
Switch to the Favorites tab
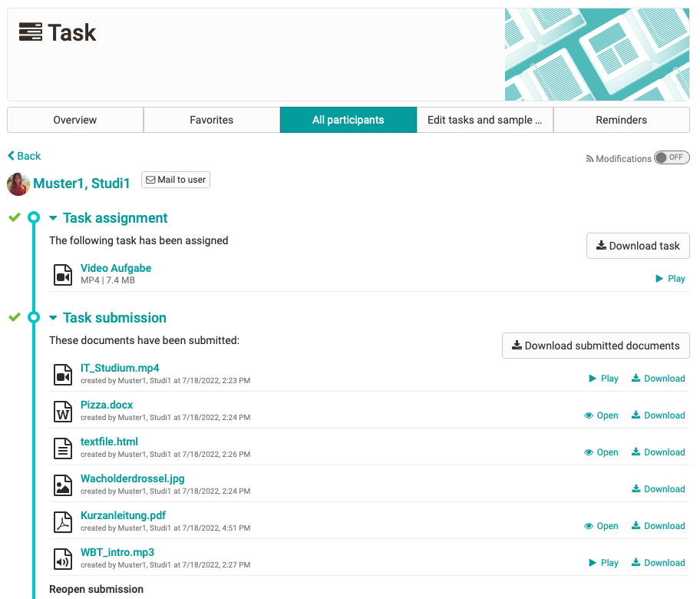point(211,120)
